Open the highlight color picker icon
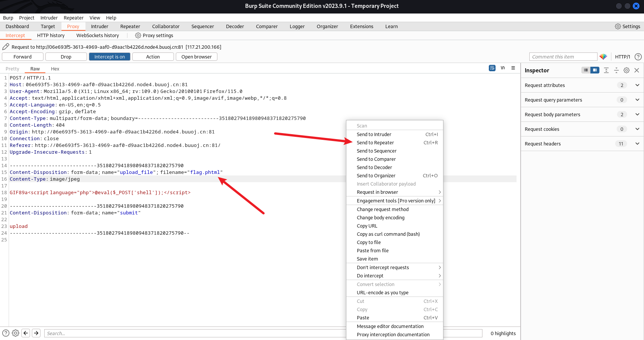 point(603,57)
